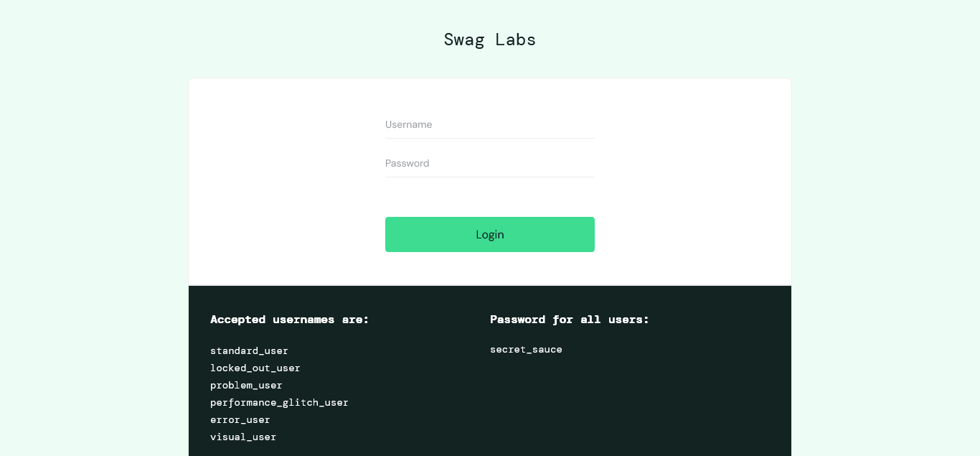Viewport: 980px width, 456px height.
Task: Select the visual_user username text
Action: pyautogui.click(x=243, y=437)
